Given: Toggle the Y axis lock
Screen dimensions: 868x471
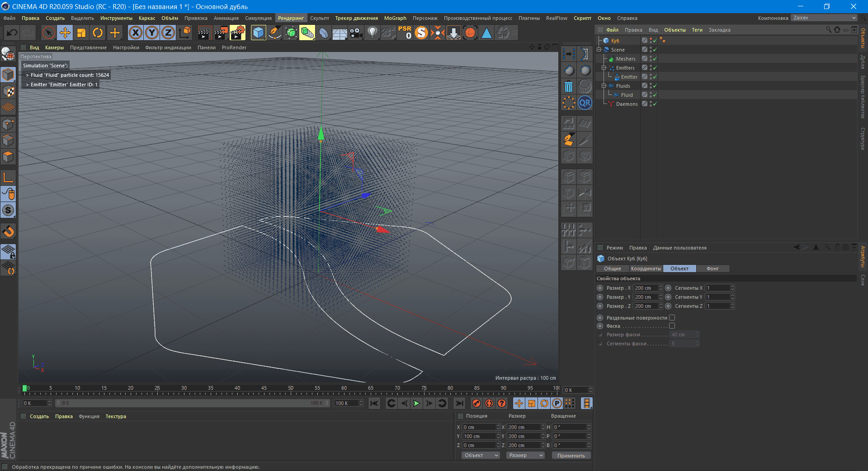Looking at the screenshot, I should (x=152, y=33).
